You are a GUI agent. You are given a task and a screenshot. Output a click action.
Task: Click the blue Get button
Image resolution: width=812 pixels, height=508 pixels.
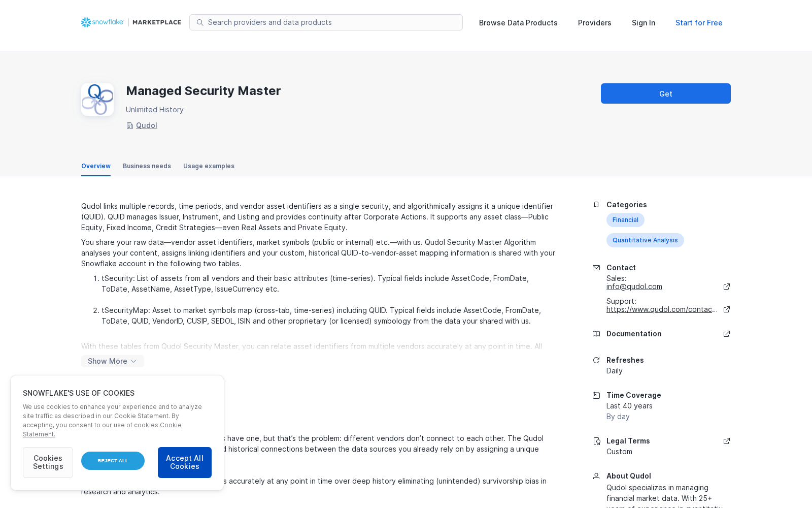pos(666,93)
